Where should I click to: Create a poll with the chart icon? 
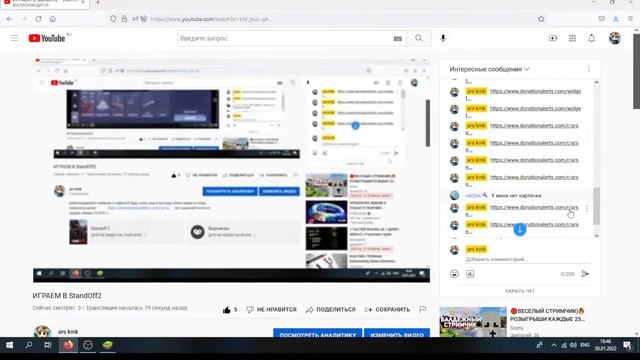pyautogui.click(x=470, y=274)
